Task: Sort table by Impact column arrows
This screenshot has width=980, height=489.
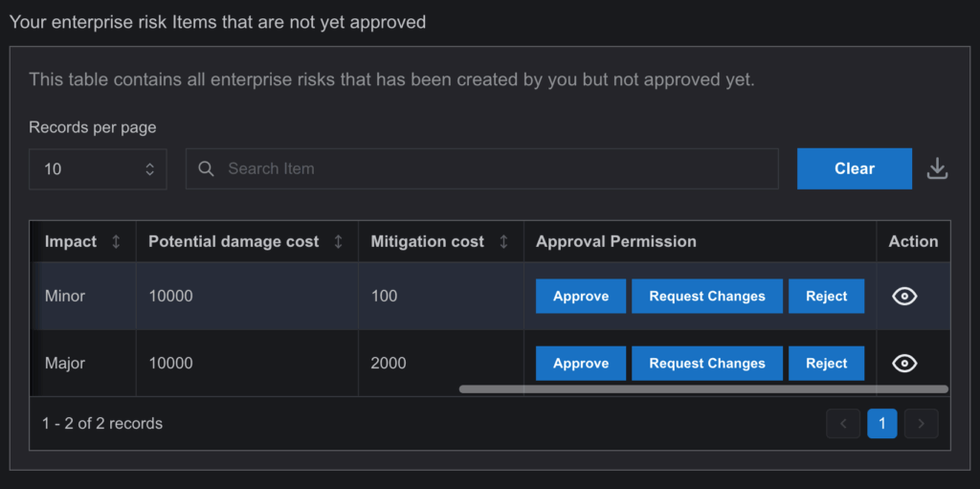Action: 116,242
